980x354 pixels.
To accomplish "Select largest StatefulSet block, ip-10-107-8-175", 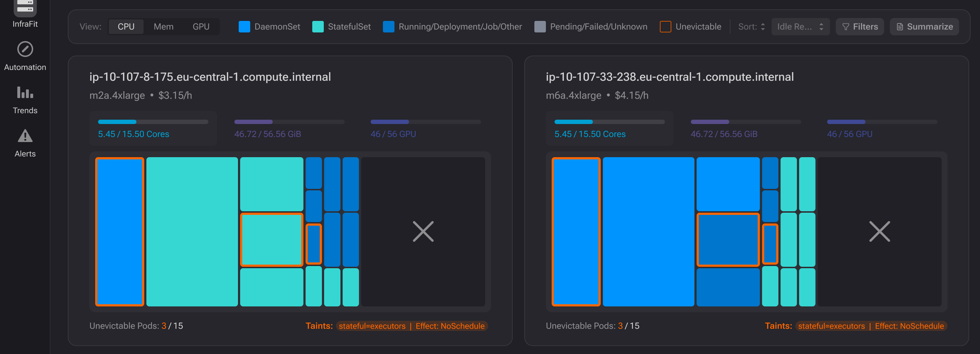I will [x=192, y=231].
